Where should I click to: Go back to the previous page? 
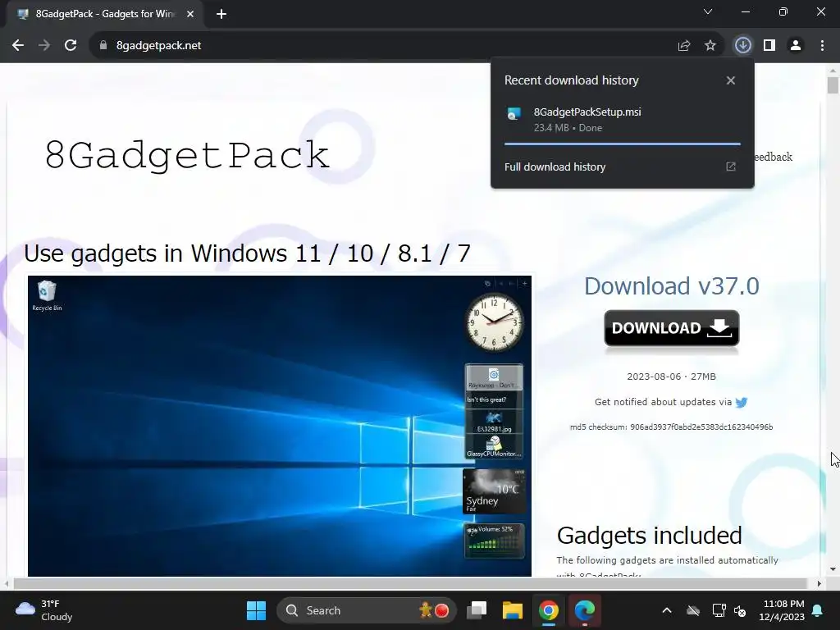(x=18, y=46)
